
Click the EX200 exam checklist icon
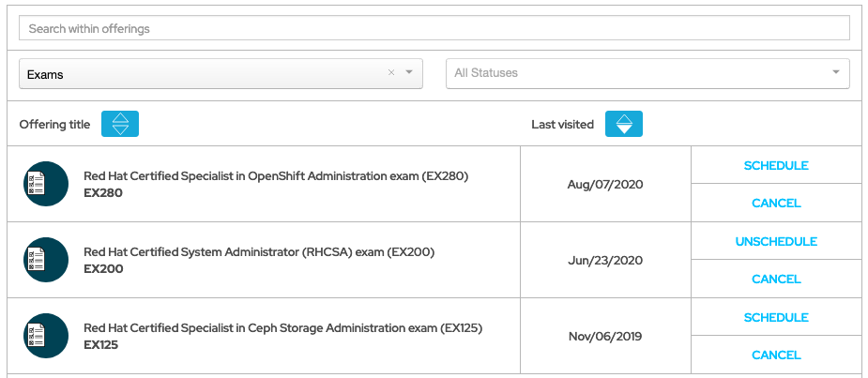[46, 260]
